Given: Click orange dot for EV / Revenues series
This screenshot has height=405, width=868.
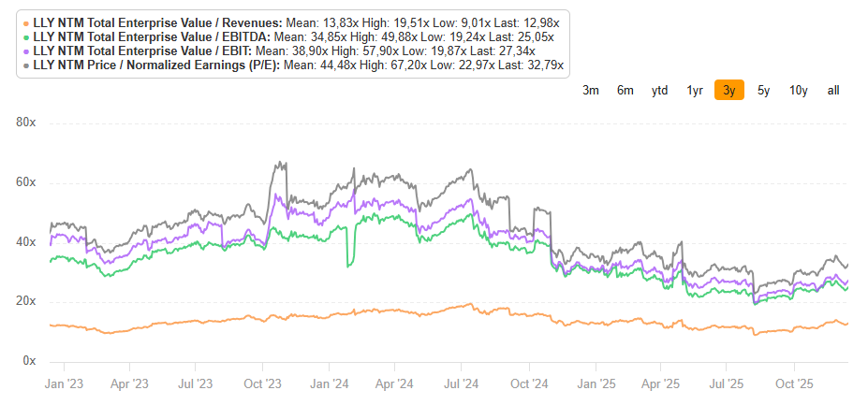Looking at the screenshot, I should (x=26, y=23).
